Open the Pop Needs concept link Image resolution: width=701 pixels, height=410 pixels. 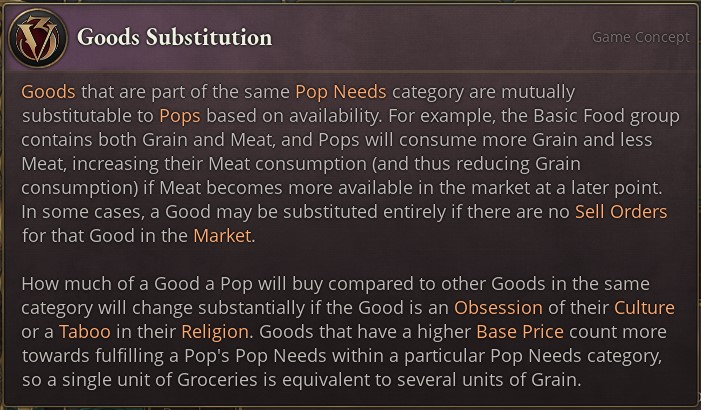340,91
